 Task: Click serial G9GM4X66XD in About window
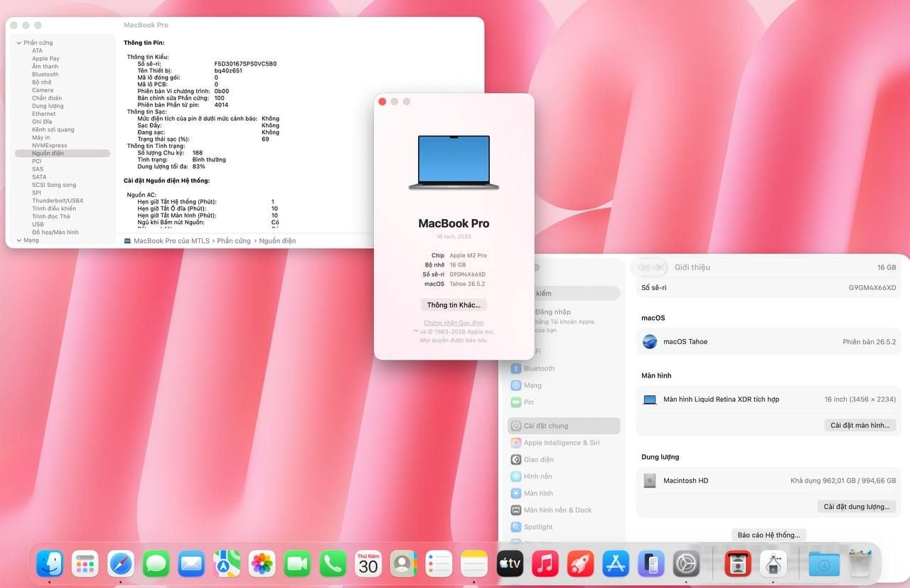click(467, 274)
